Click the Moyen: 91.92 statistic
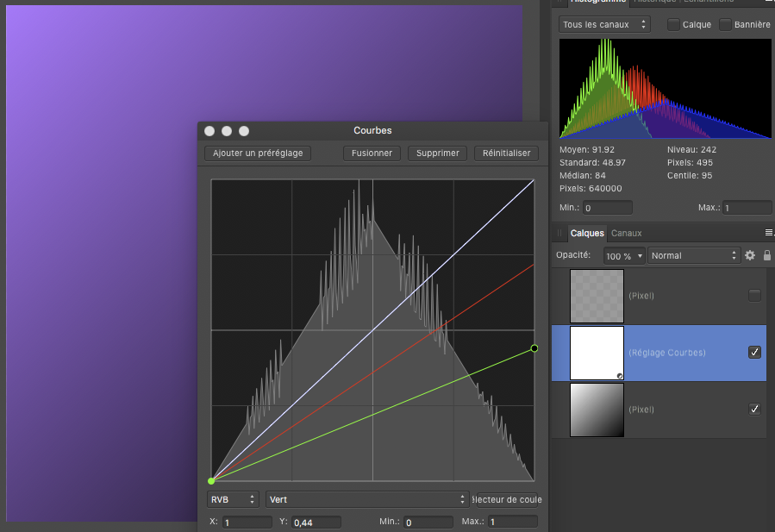The height and width of the screenshot is (532, 775). [x=587, y=149]
